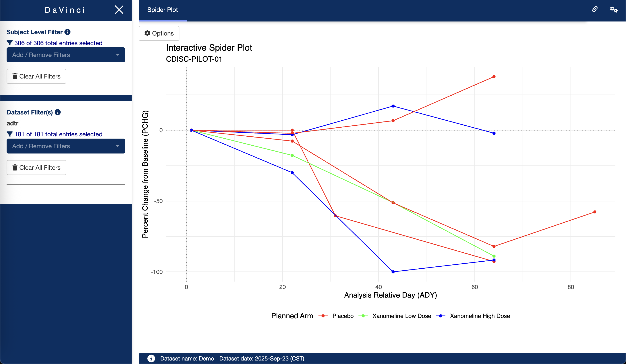Click the funnel icon under Subject Level Filter

pyautogui.click(x=10, y=43)
